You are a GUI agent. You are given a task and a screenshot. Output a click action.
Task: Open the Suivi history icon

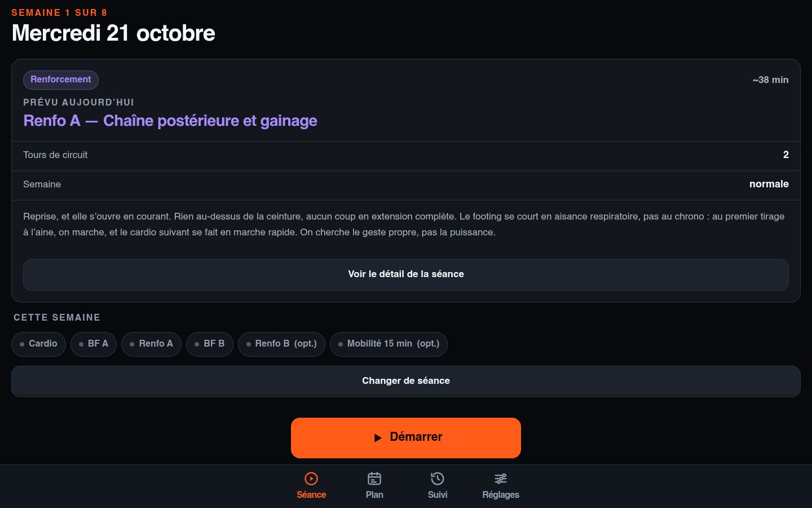(438, 479)
